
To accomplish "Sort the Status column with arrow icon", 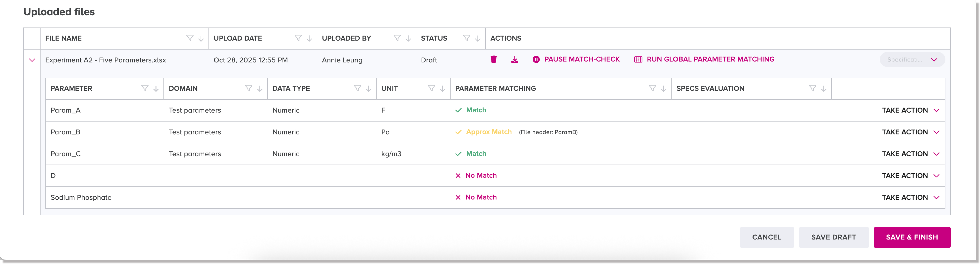I will click(478, 39).
